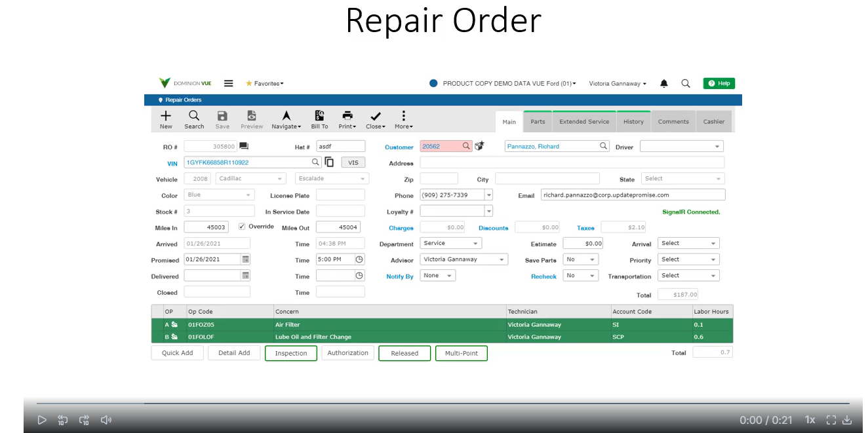Expand the Recheck dropdown
The height and width of the screenshot is (433, 868).
click(581, 276)
